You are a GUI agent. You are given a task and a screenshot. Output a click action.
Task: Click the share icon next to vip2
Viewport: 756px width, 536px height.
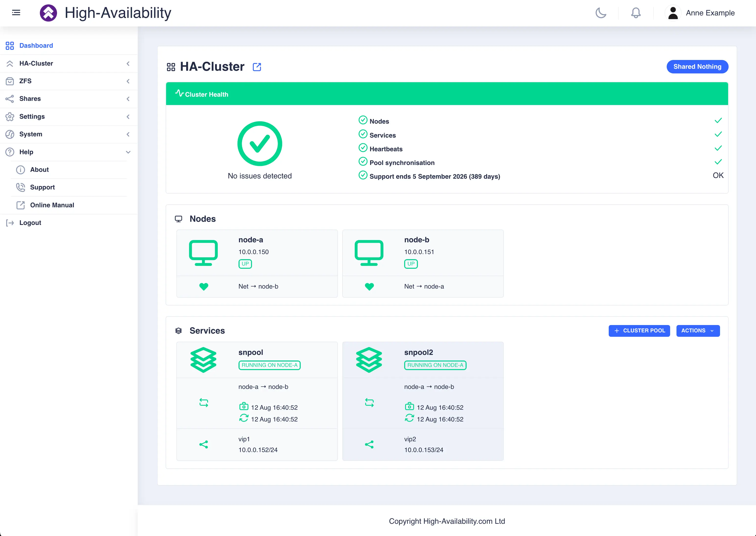click(x=369, y=444)
